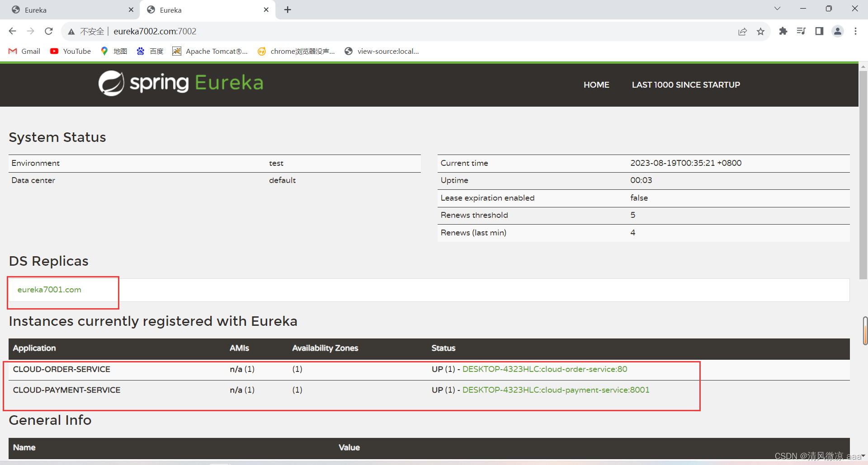Open a new browser tab
The image size is (868, 465).
pos(288,9)
